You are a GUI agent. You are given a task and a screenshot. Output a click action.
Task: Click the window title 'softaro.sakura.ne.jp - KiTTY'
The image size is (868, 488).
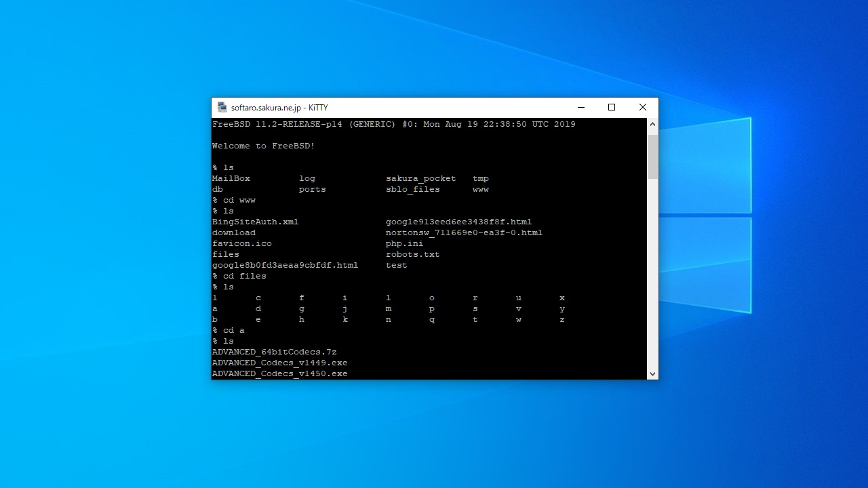coord(279,108)
